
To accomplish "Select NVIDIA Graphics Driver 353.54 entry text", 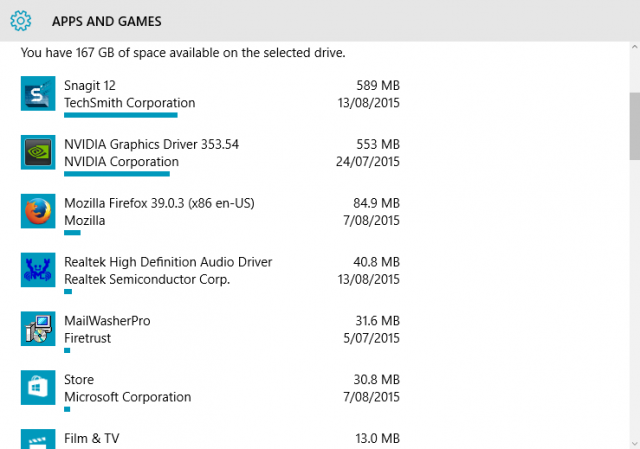I will point(151,144).
